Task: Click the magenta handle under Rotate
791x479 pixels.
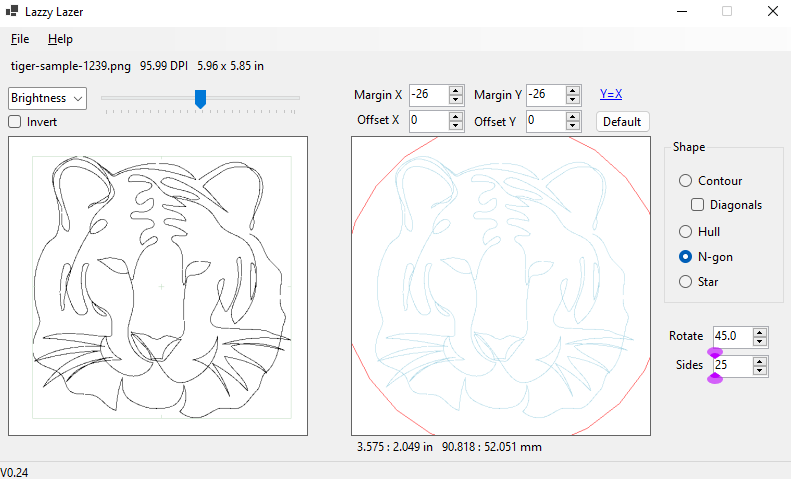Action: (x=715, y=352)
